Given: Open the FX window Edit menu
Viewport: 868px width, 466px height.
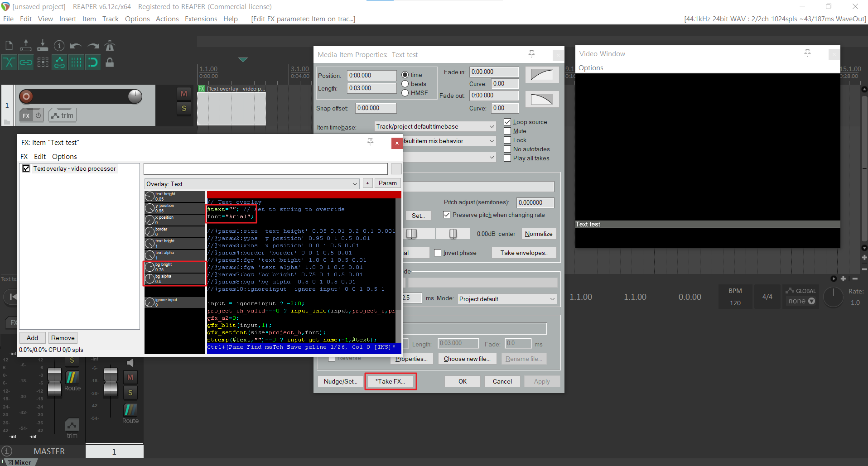Looking at the screenshot, I should (40, 156).
